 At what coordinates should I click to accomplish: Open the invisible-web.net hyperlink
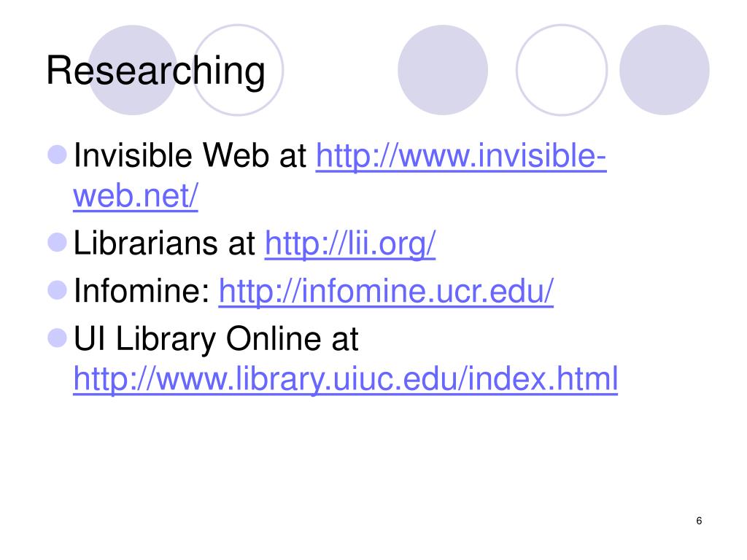(461, 156)
